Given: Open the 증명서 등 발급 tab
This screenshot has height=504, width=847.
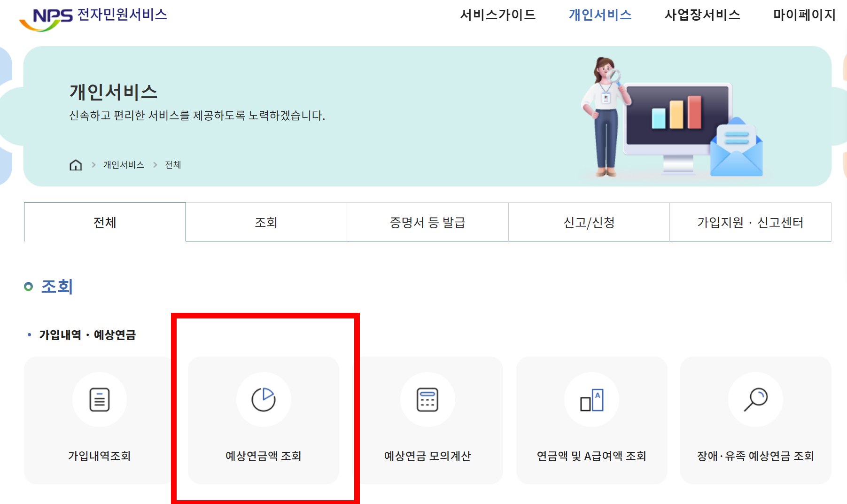Looking at the screenshot, I should coord(427,222).
